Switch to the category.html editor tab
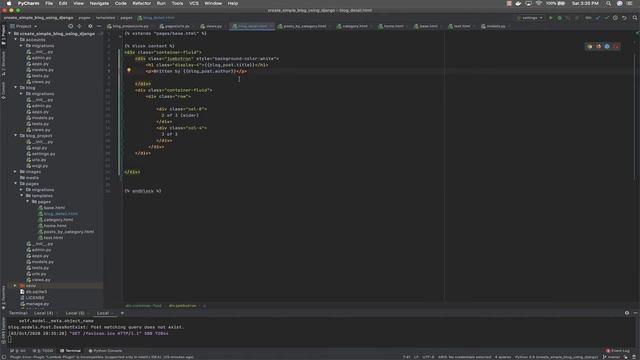This screenshot has height=360, width=640. [353, 26]
